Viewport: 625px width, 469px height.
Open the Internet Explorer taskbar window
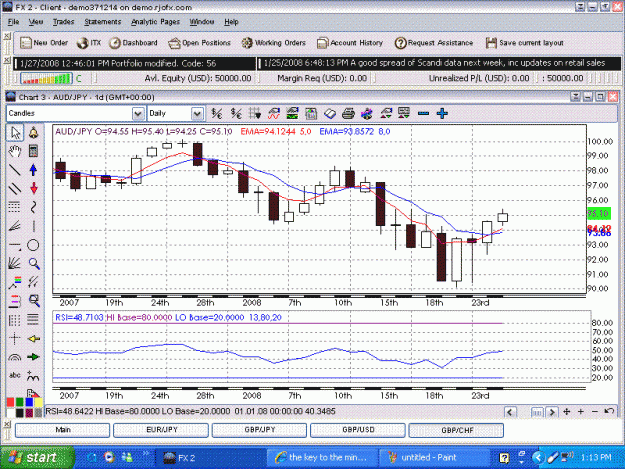320,458
